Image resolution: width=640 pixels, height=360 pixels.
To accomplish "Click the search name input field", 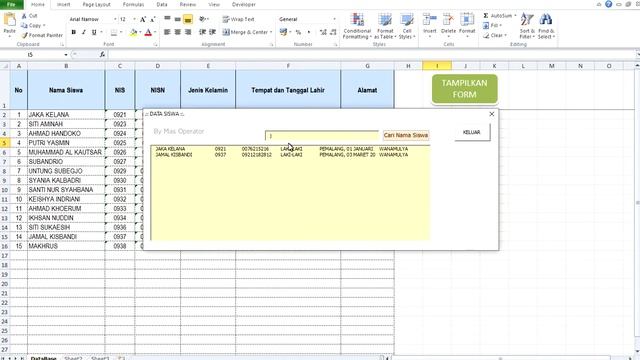I will tap(322, 136).
